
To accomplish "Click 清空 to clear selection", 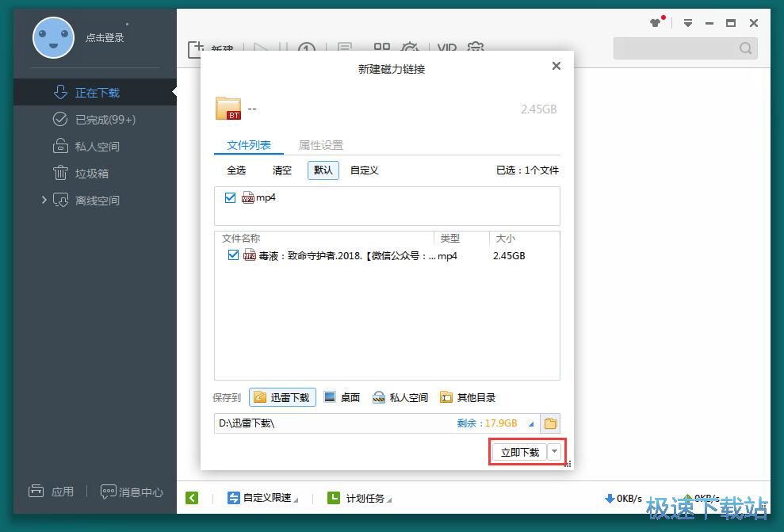I will [x=282, y=170].
